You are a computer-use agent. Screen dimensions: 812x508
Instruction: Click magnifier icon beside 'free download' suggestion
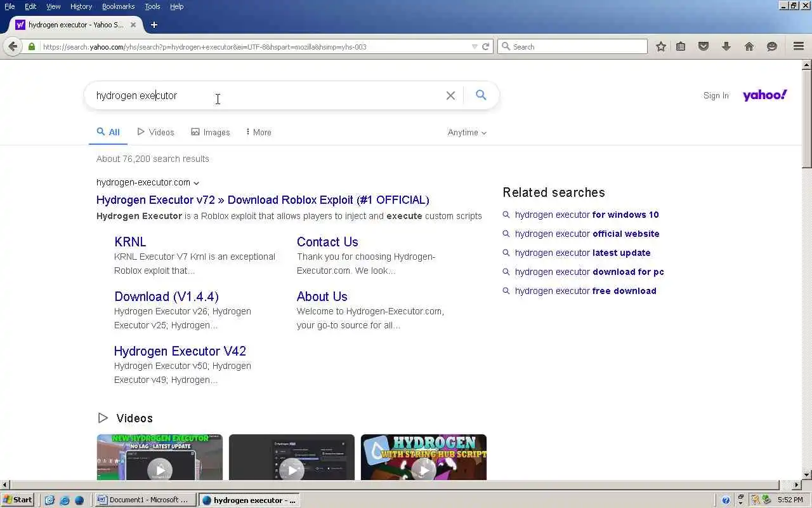tap(506, 291)
